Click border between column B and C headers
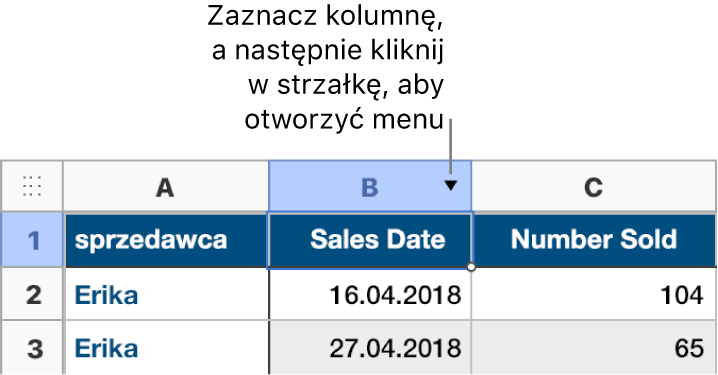 pos(472,186)
